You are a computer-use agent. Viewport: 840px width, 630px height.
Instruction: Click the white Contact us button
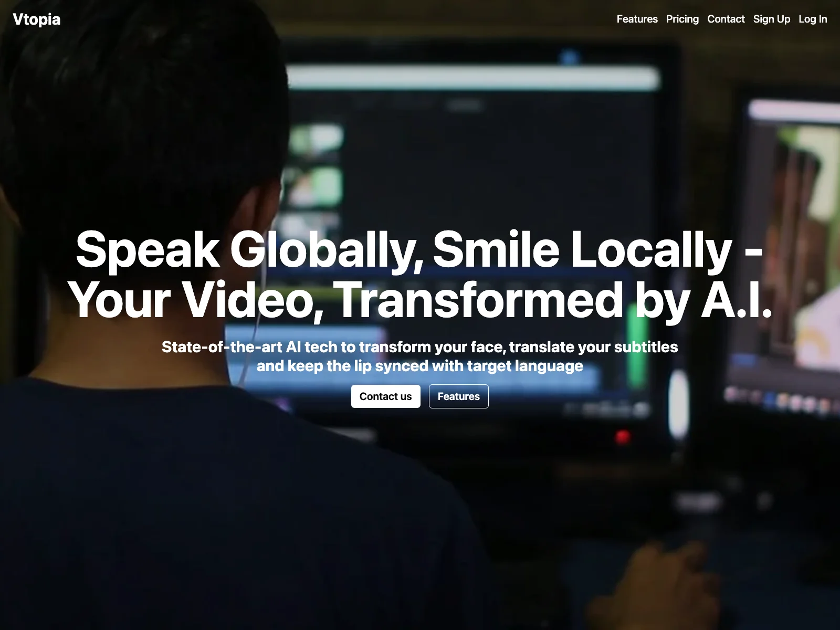(x=385, y=396)
